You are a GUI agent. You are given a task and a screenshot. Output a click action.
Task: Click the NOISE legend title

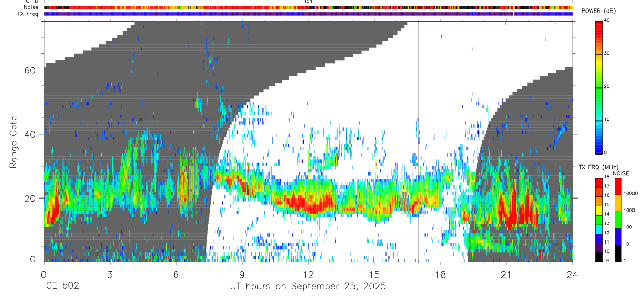coord(620,173)
